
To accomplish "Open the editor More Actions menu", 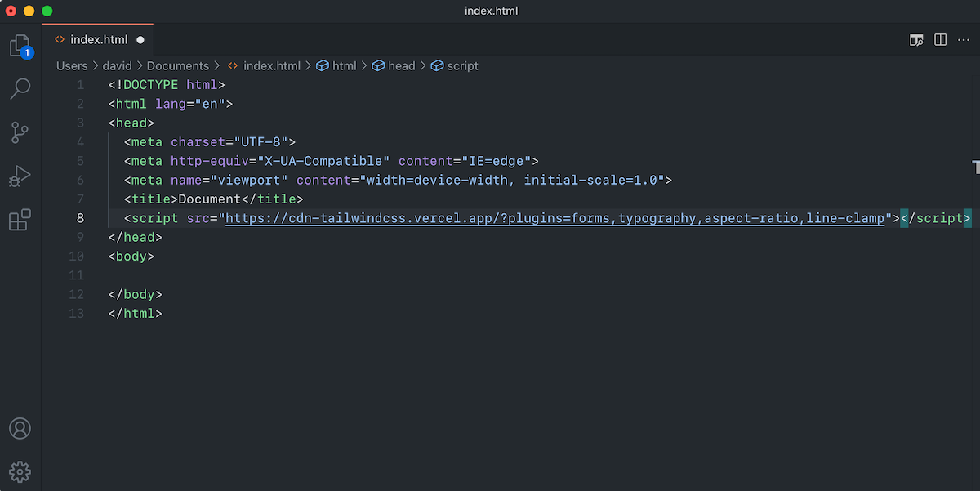I will click(963, 39).
